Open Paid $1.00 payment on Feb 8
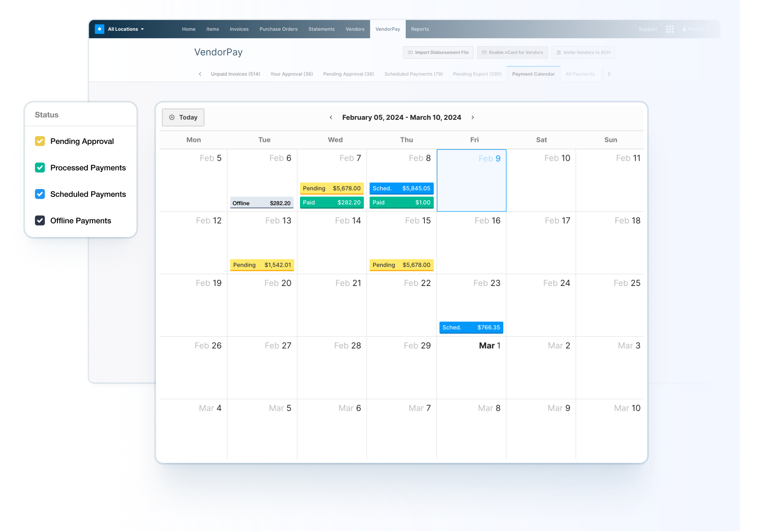Image resolution: width=770 pixels, height=532 pixels. coord(402,203)
